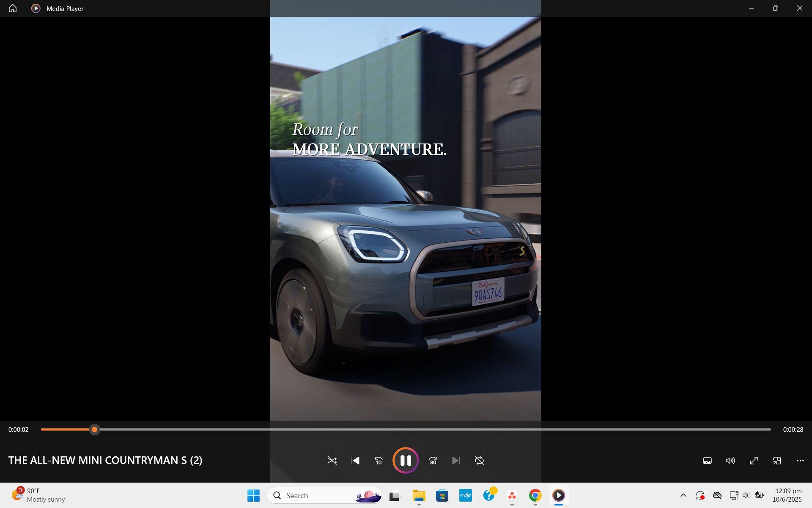The width and height of the screenshot is (812, 508).
Task: Go to next track
Action: point(455,460)
